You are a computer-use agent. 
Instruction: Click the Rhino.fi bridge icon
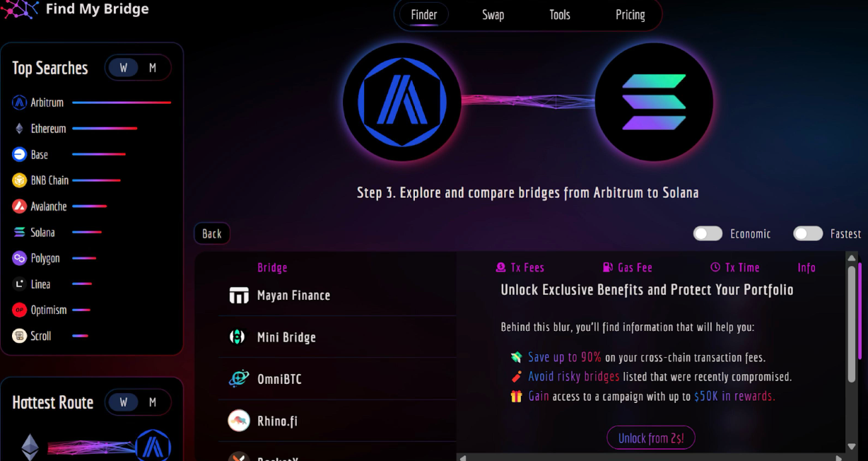tap(239, 421)
